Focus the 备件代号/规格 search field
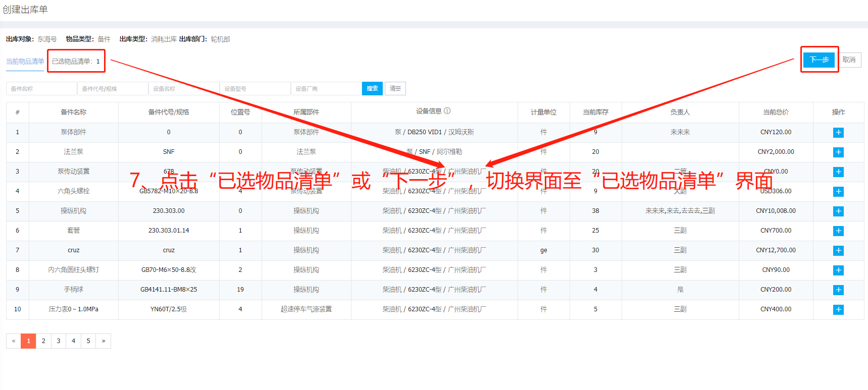Viewport: 868px width, 390px height. pos(113,88)
